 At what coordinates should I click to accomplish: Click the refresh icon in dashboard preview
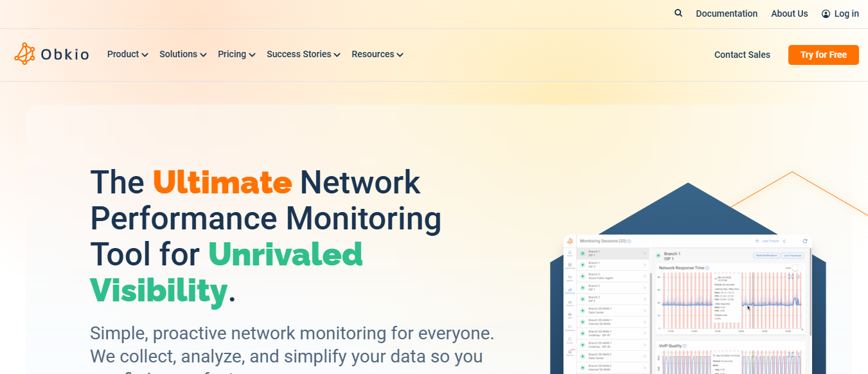(804, 241)
